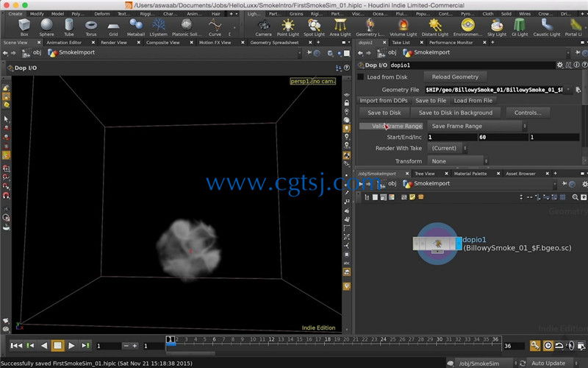Image resolution: width=588 pixels, height=368 pixels.
Task: Select the Box shelf tool
Action: click(x=24, y=27)
